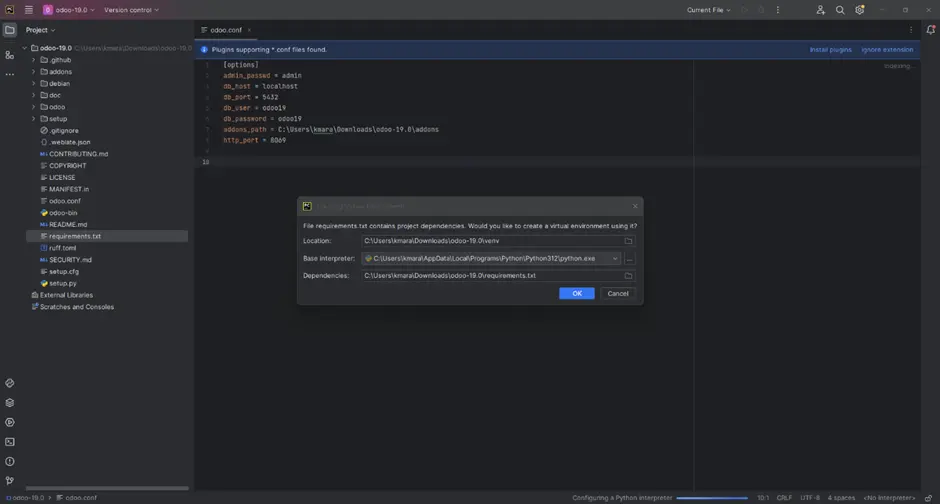Open the Current File run configuration dropdown
Image resolution: width=940 pixels, height=504 pixels.
[709, 10]
